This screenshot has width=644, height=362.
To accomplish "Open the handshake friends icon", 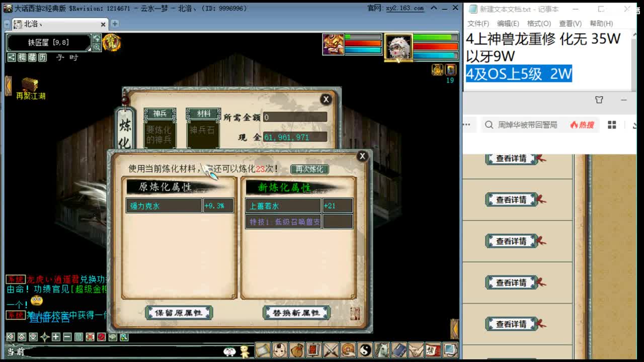I will click(x=416, y=350).
